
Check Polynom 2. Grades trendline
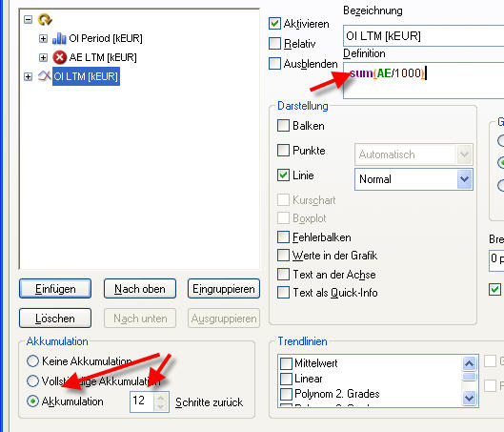point(286,394)
